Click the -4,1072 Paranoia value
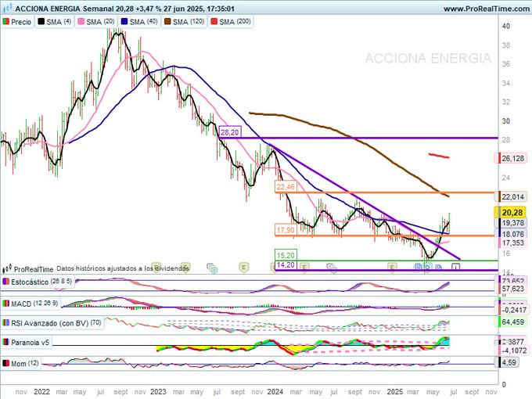Image resolution: width=532 pixels, height=399 pixels. [x=513, y=350]
